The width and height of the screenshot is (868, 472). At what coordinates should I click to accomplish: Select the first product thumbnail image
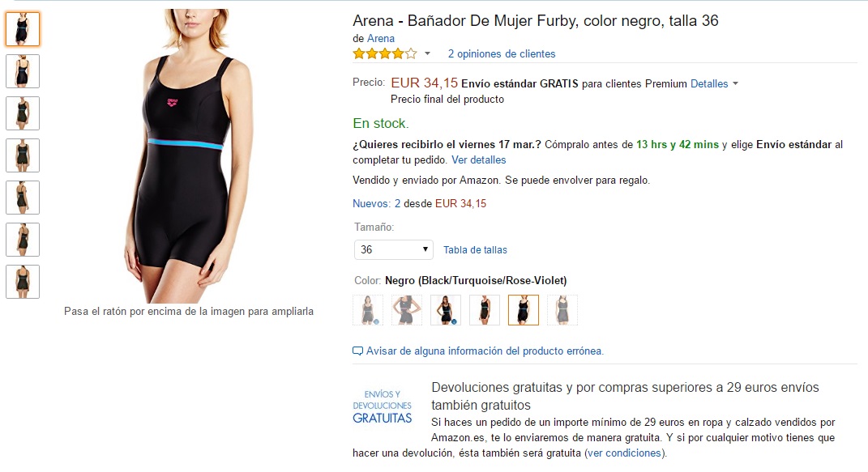[x=23, y=28]
